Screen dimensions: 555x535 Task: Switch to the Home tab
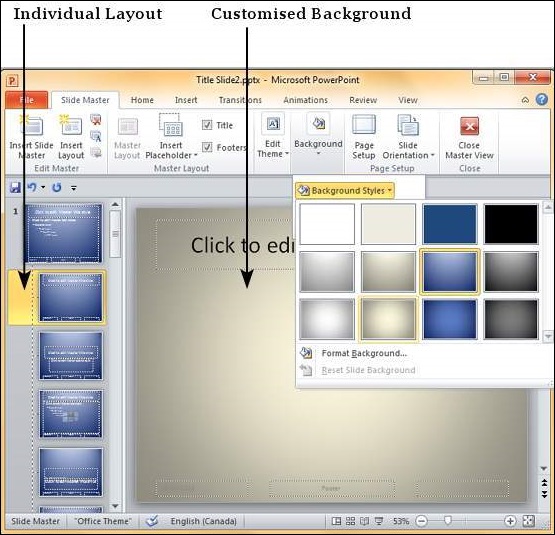pos(142,100)
